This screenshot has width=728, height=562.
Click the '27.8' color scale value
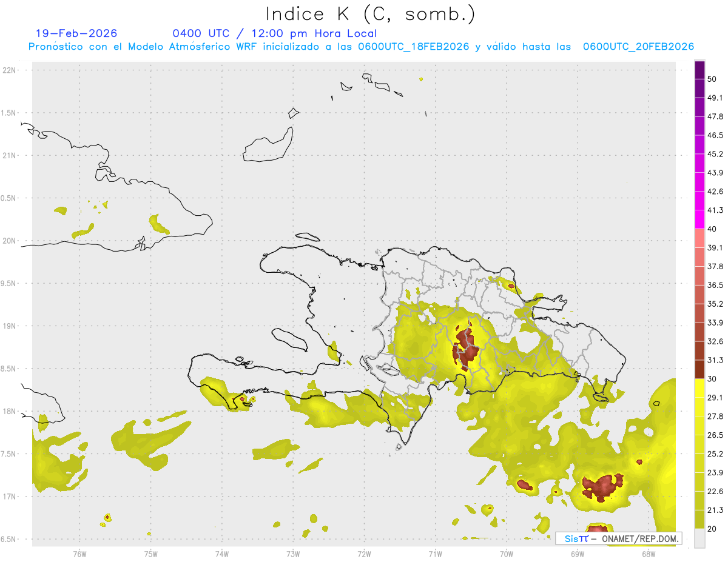pyautogui.click(x=715, y=416)
